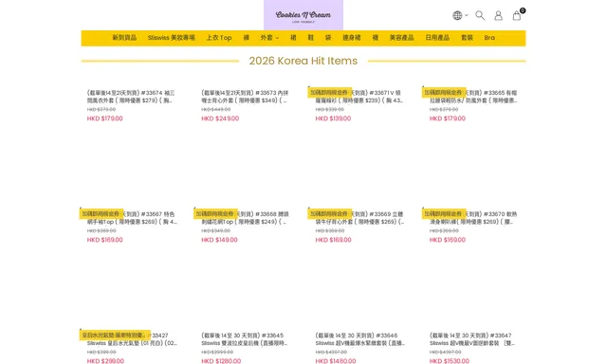Click the yellow tag on product #33669
The width and height of the screenshot is (607, 364).
[x=329, y=214]
